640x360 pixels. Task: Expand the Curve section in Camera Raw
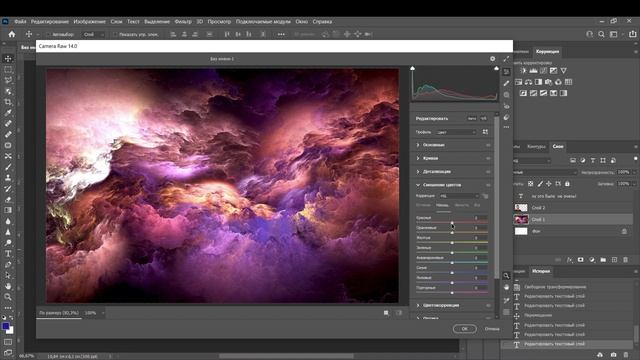418,158
